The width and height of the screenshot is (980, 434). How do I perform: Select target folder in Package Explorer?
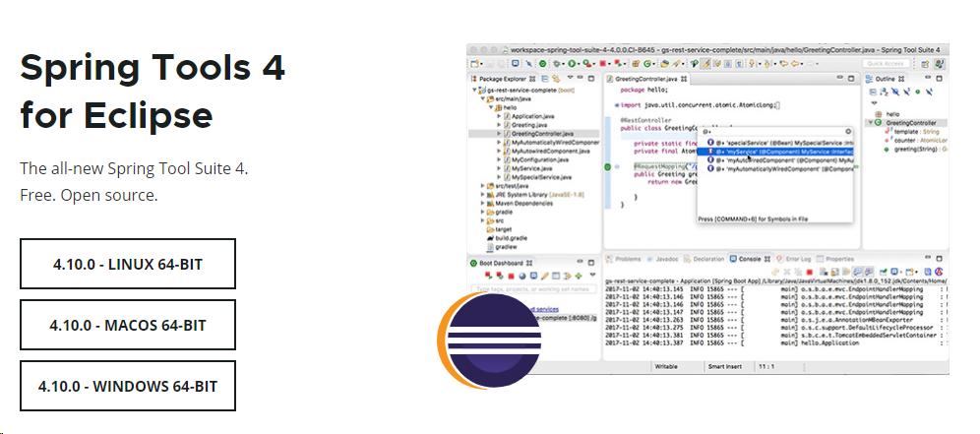pyautogui.click(x=503, y=229)
